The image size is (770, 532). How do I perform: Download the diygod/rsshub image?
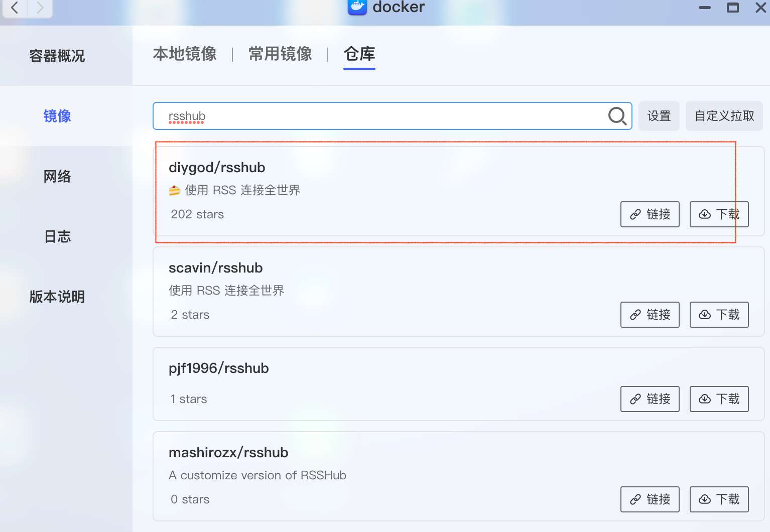point(719,214)
